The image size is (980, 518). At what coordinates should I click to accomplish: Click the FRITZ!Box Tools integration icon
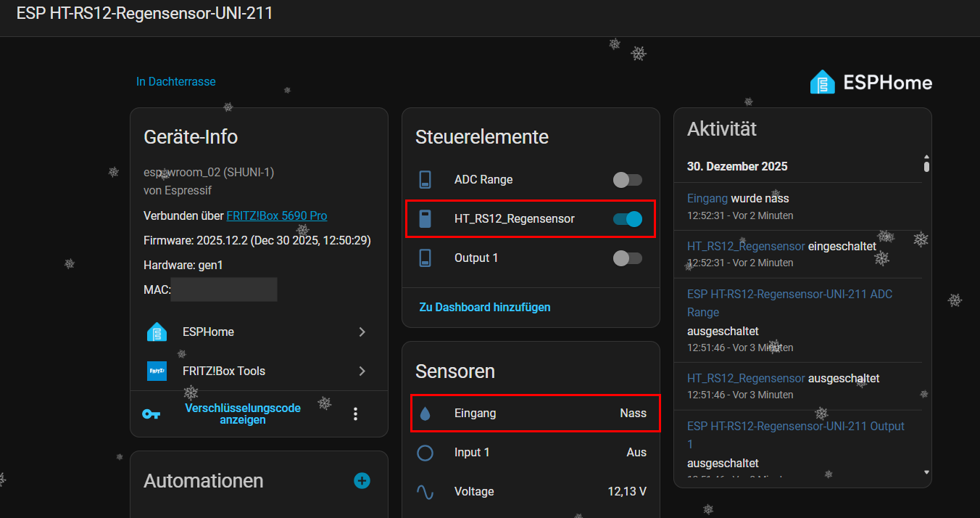[157, 371]
